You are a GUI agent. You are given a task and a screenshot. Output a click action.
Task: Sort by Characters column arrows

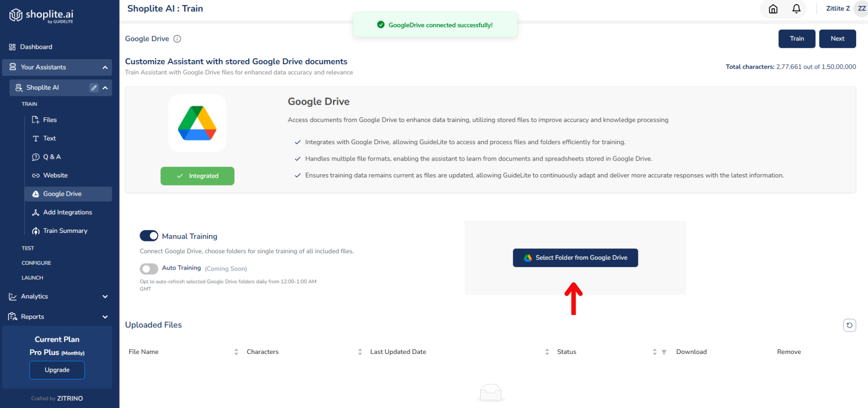pos(360,352)
